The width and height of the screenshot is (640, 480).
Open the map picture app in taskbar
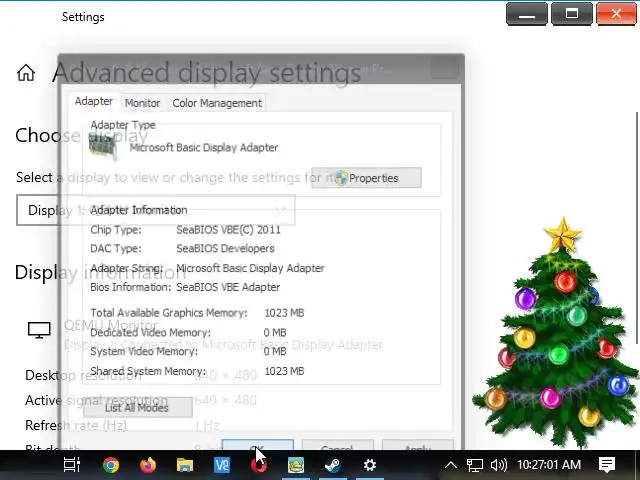point(296,465)
